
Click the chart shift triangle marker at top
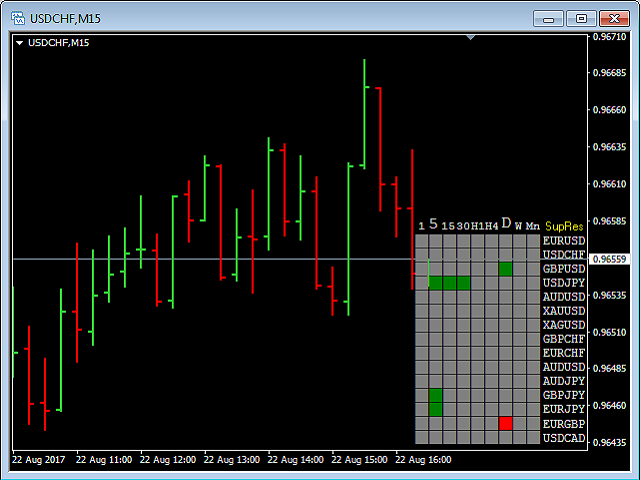point(470,38)
